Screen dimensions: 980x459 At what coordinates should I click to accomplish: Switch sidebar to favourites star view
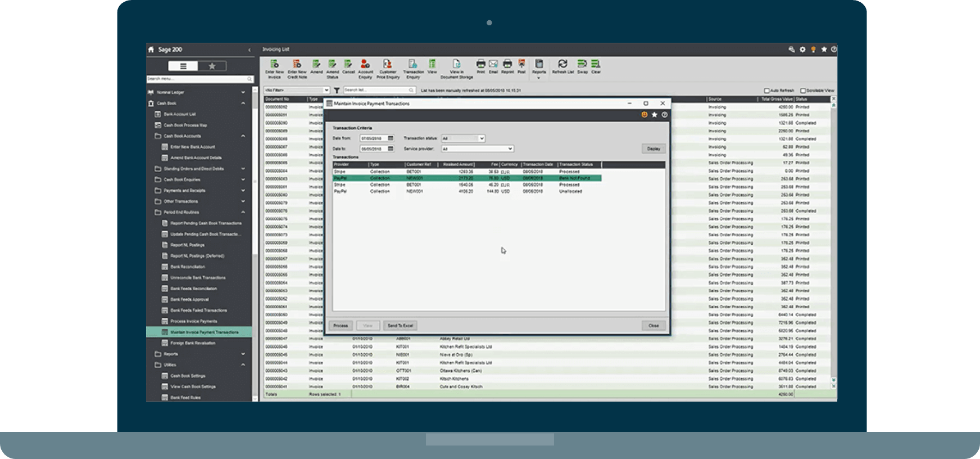(x=212, y=66)
